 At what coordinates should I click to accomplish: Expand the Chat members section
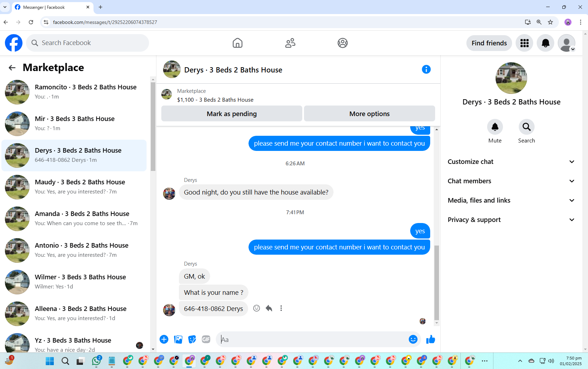[511, 181]
